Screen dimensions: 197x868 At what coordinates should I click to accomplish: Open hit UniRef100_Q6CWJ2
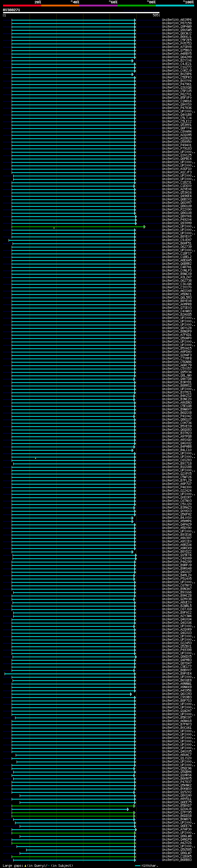point(177,33)
